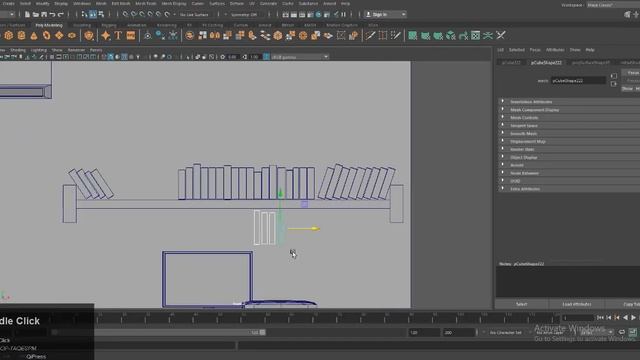The height and width of the screenshot is (360, 640).
Task: Click the exposure icon in viewport toolbar
Action: 222,57
